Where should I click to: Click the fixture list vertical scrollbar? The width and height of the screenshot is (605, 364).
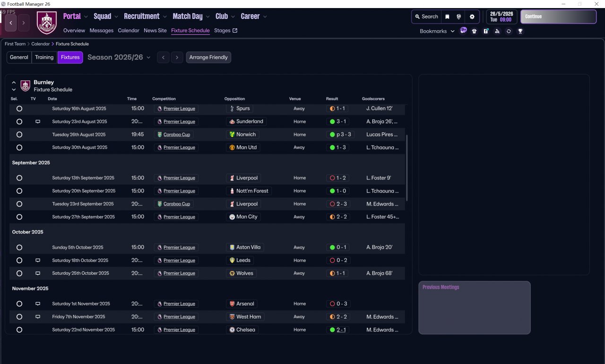pyautogui.click(x=406, y=168)
